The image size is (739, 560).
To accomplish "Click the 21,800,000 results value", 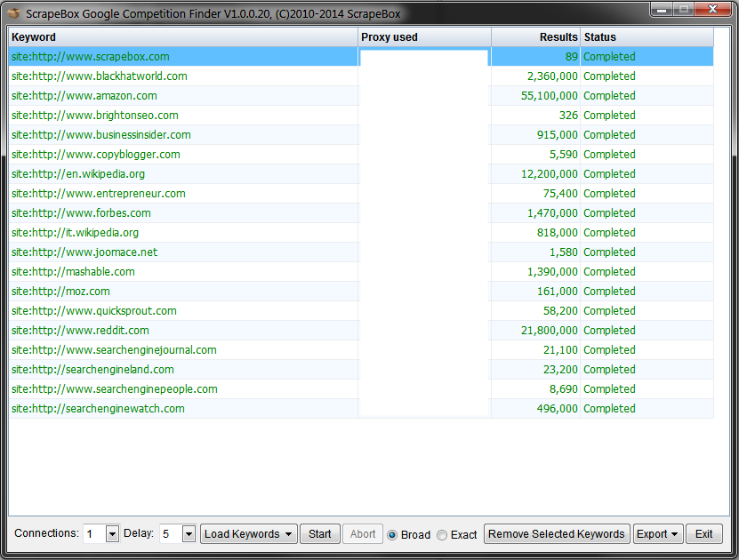I will pos(549,330).
